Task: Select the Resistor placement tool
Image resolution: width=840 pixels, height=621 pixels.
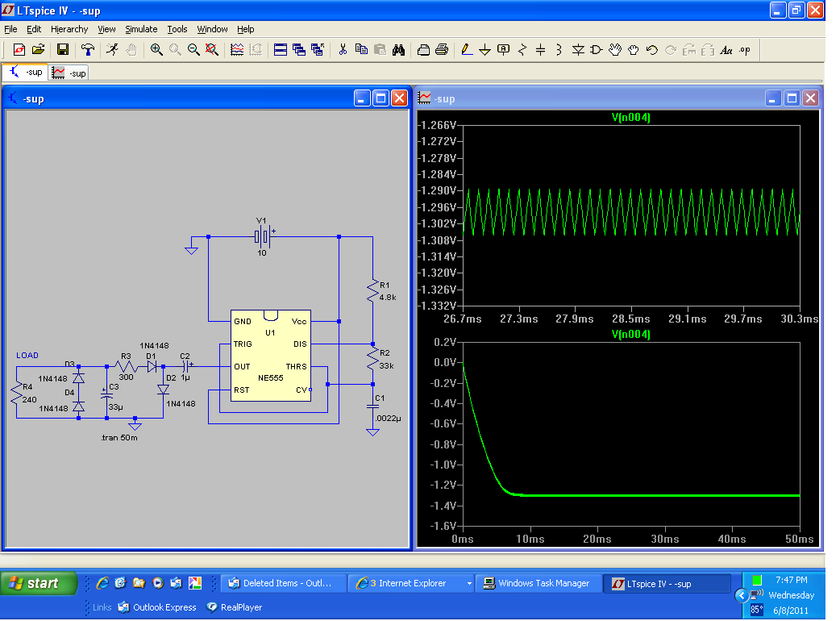Action: click(x=522, y=50)
